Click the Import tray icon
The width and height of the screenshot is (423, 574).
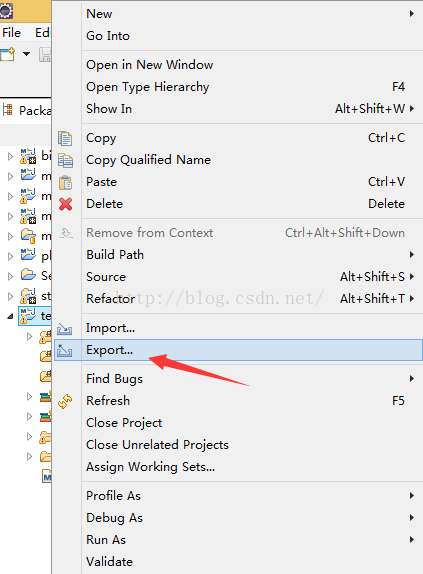65,329
